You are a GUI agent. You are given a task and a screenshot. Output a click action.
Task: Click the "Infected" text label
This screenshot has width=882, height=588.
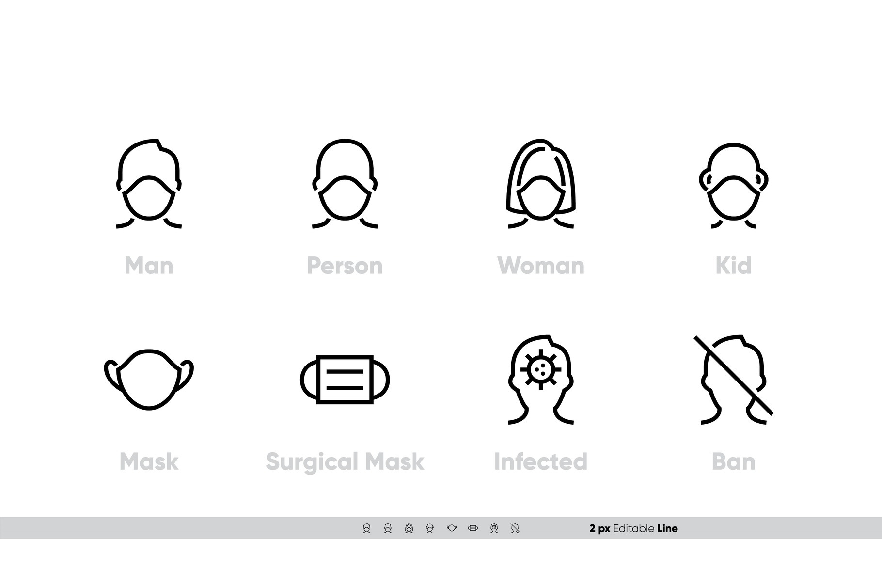click(541, 462)
